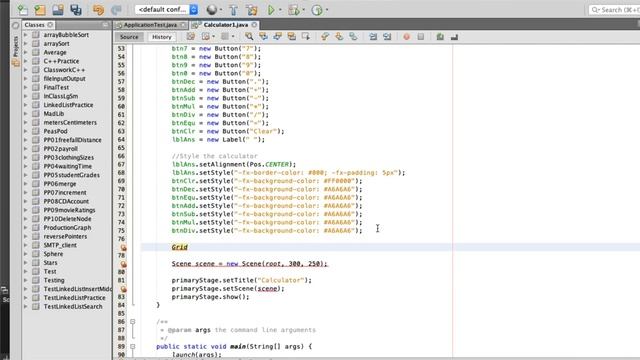Image resolution: width=640 pixels, height=360 pixels.
Task: Click Start Macro Recording red icon
Action: click(x=407, y=37)
